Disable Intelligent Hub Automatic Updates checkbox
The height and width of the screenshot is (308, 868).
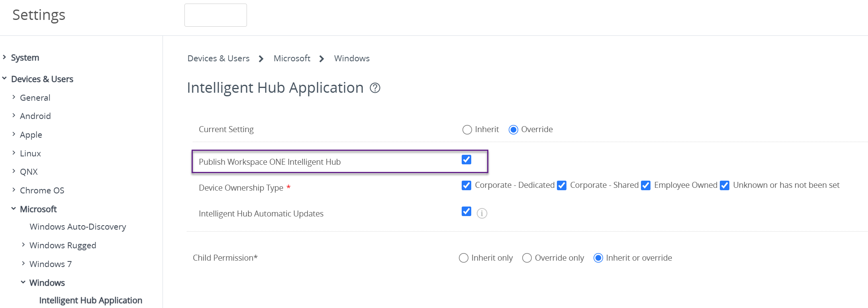tap(466, 212)
